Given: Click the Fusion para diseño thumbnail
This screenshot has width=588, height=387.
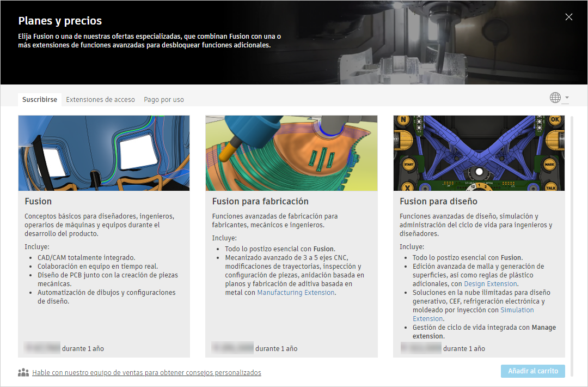Looking at the screenshot, I should point(479,153).
